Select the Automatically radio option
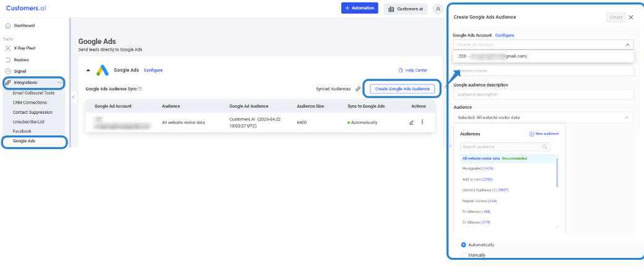 pos(464,245)
